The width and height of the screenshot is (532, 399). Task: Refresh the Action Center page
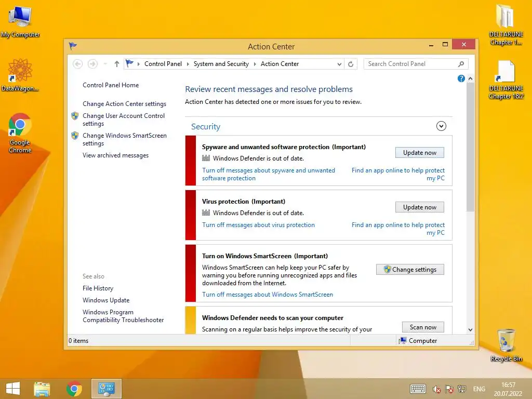point(351,64)
